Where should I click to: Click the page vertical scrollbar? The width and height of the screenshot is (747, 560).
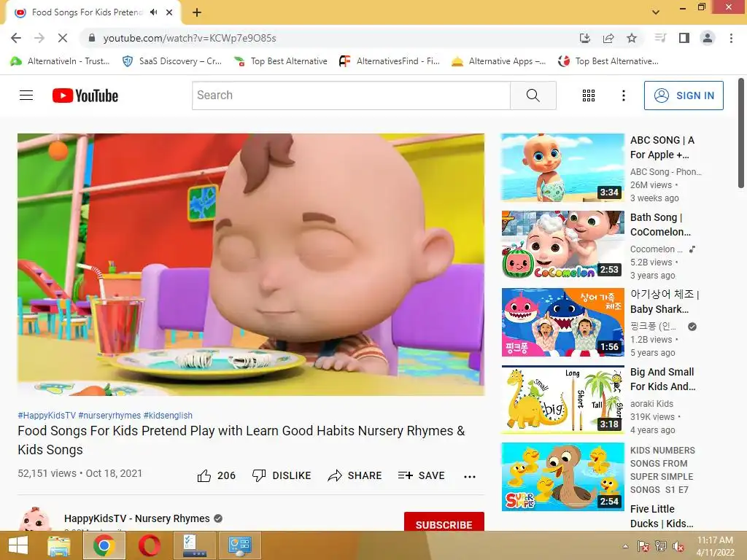point(741,133)
